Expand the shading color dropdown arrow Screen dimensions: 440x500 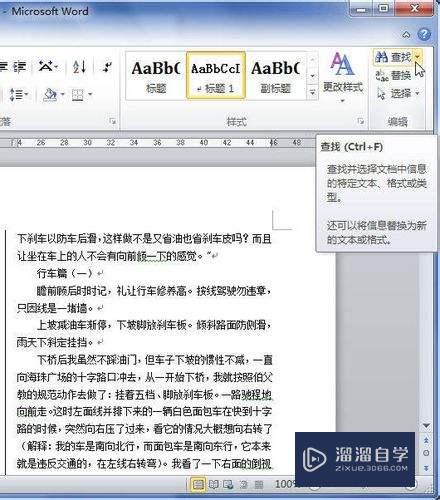pos(62,95)
